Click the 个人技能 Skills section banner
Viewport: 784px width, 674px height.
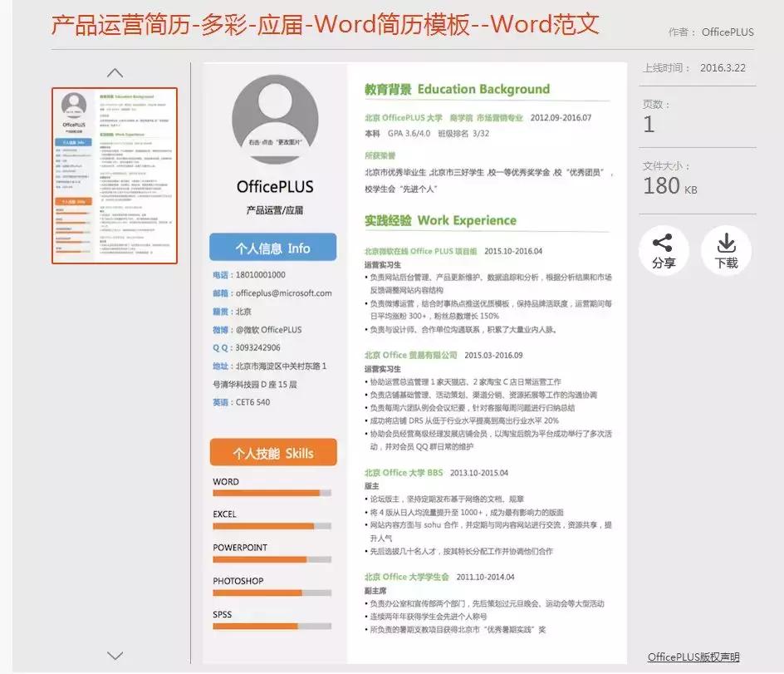pos(272,453)
